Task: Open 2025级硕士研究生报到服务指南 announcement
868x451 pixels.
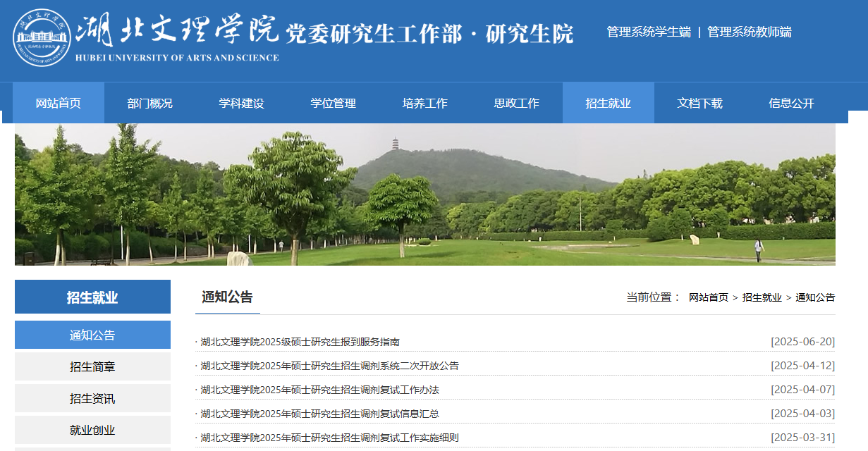Action: click(300, 342)
